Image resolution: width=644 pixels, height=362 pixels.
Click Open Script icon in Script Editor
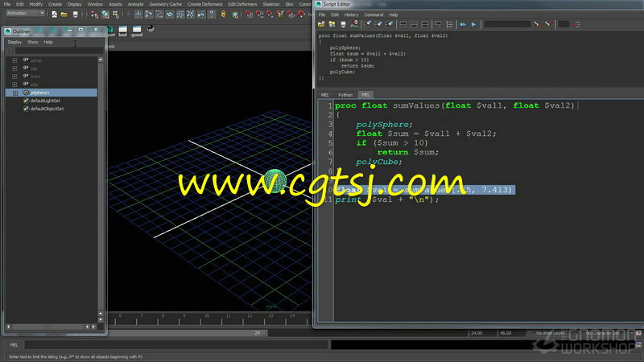point(321,25)
